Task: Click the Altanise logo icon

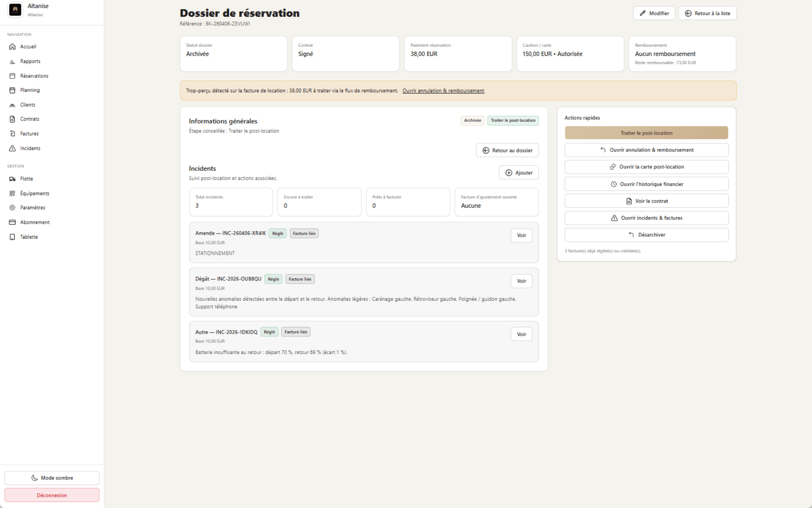Action: 15,10
